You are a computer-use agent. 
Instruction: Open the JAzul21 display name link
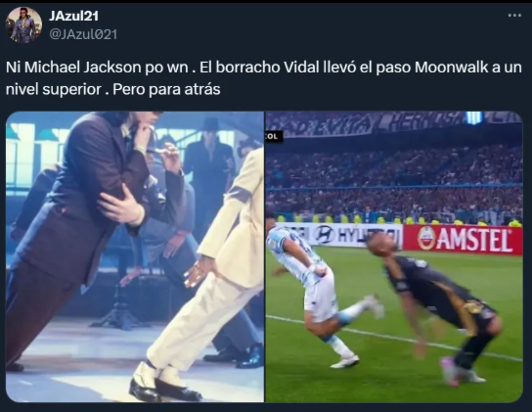pyautogui.click(x=73, y=16)
